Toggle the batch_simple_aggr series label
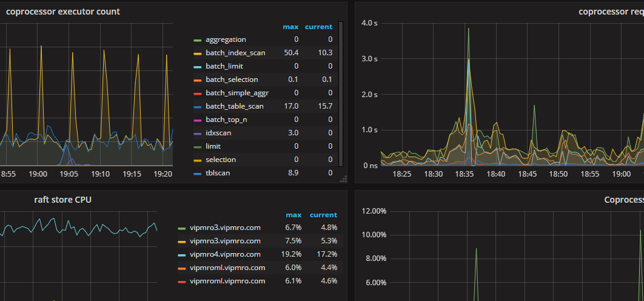The height and width of the screenshot is (301, 644). pyautogui.click(x=237, y=93)
